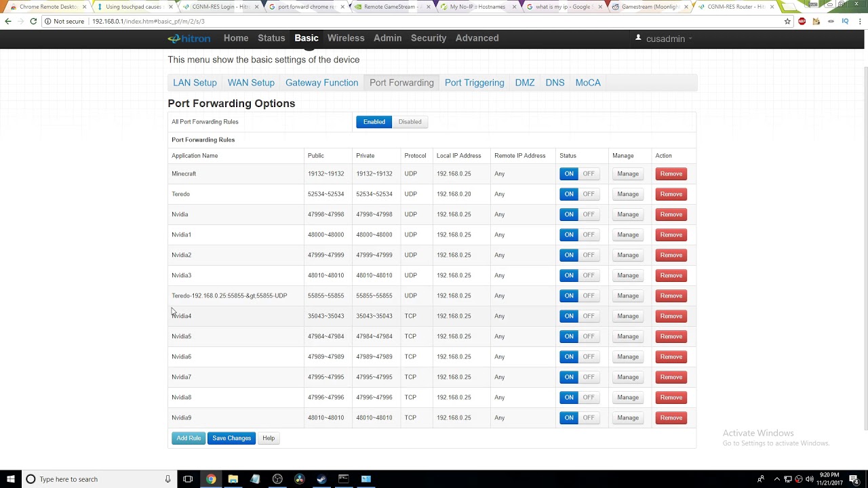Click the OBS Studio taskbar icon
868x488 pixels.
point(277,479)
